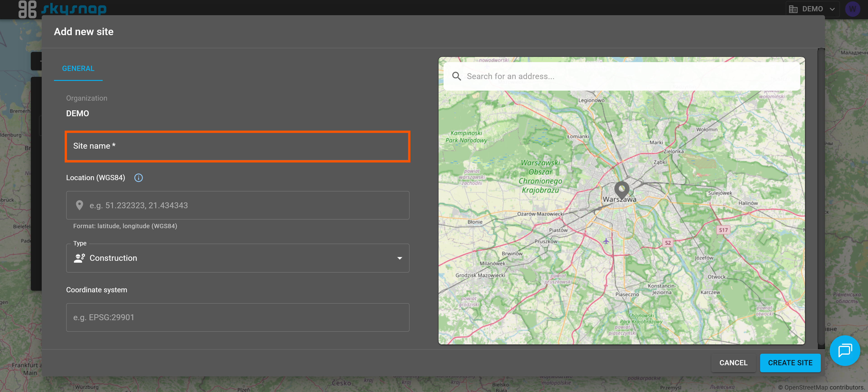The image size is (868, 392).
Task: Click the 'Grodzisk Mazowiecki' map label
Action: coord(480,276)
